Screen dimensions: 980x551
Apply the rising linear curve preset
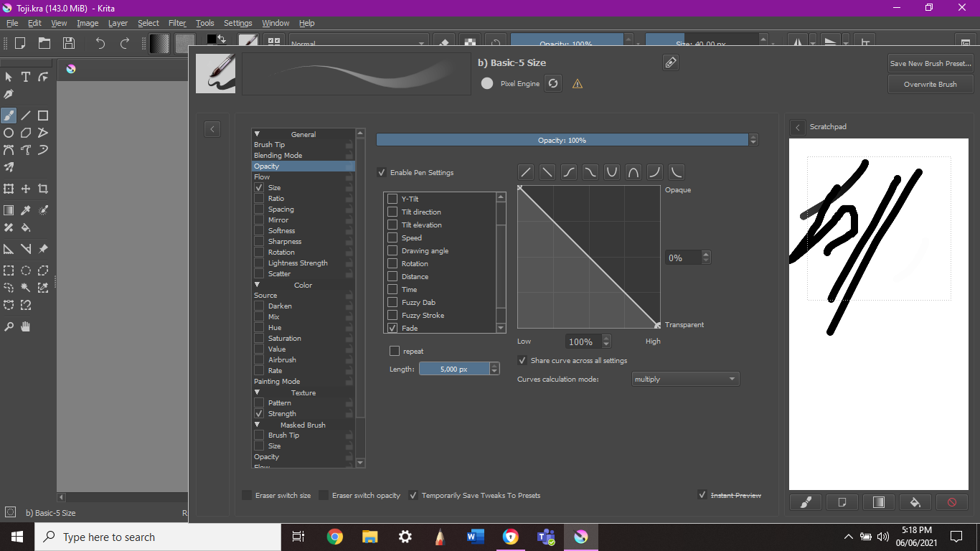coord(526,172)
